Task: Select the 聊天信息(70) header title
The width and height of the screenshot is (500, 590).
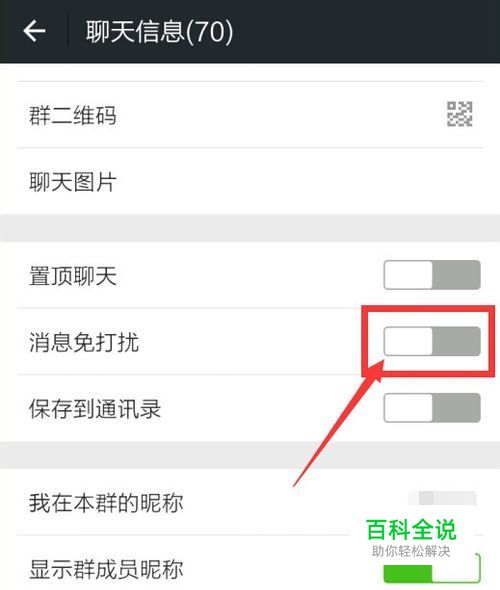Action: tap(159, 32)
